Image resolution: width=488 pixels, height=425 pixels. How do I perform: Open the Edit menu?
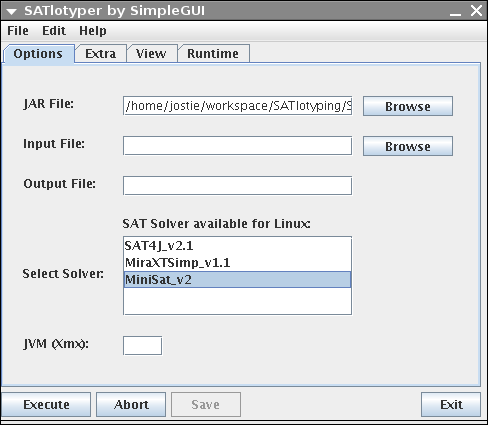click(54, 31)
